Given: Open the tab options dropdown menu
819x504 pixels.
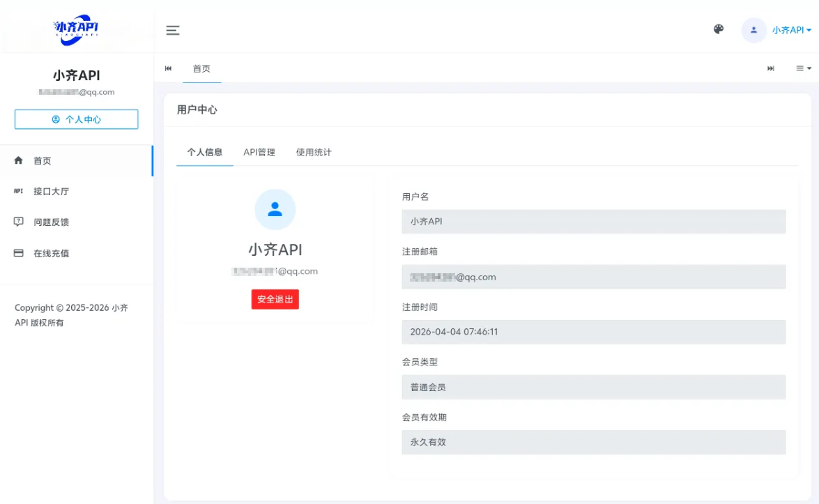Looking at the screenshot, I should coord(804,68).
